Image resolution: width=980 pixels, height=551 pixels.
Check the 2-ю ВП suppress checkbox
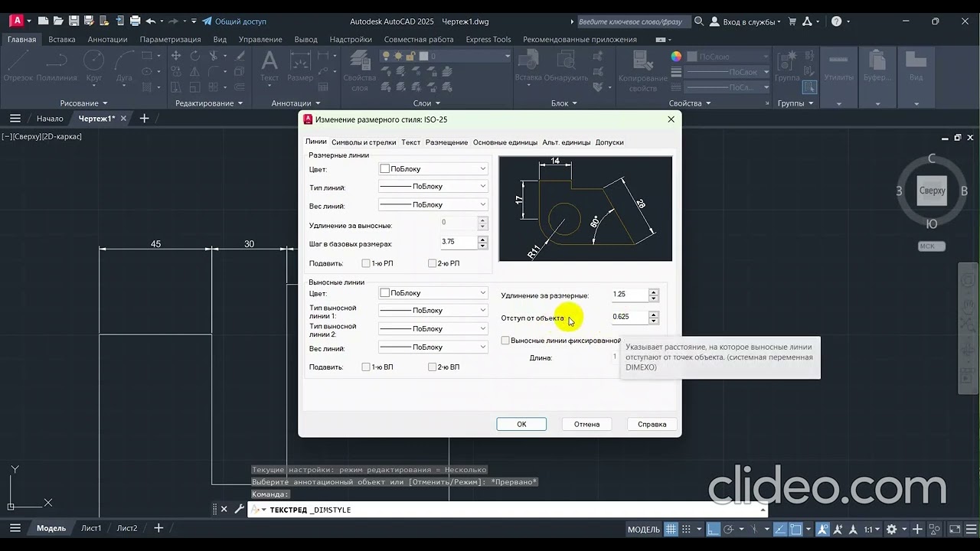coord(432,367)
